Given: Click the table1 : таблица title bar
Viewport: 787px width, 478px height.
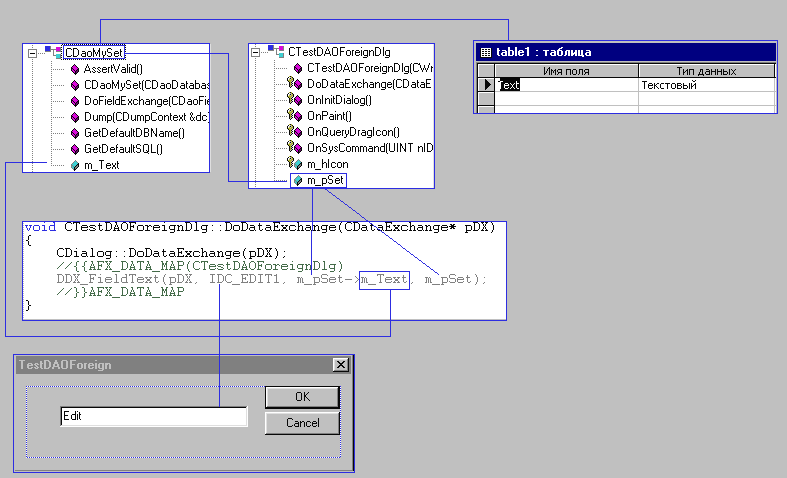Looking at the screenshot, I should click(x=625, y=52).
